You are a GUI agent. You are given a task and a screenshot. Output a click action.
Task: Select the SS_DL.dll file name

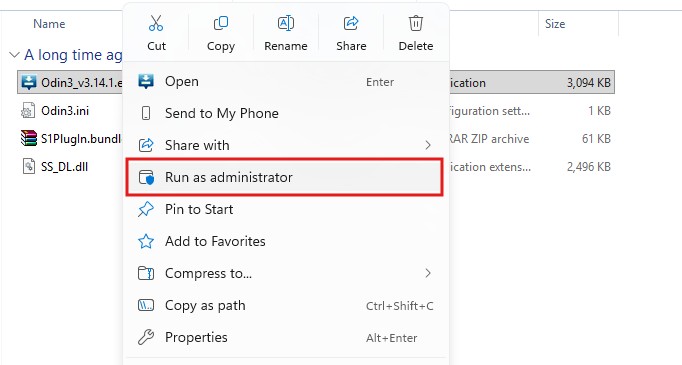tap(64, 167)
